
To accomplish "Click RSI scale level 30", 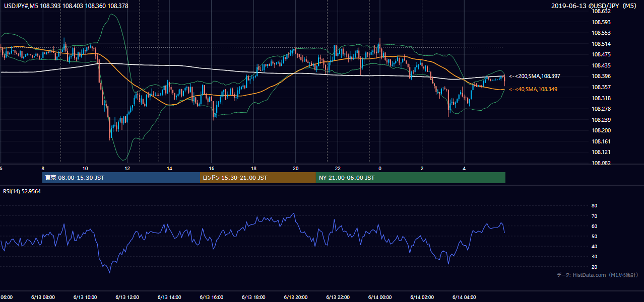I will (594, 257).
